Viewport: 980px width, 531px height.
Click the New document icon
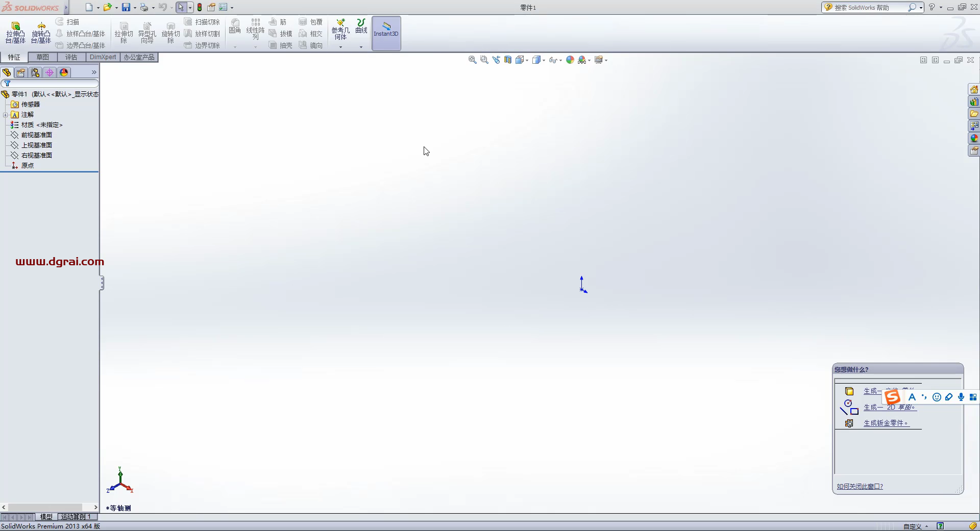[x=89, y=7]
